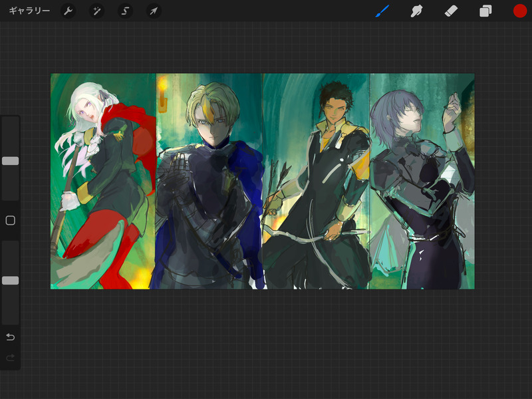Click the purple-haired character panel on canvas
Image resolution: width=532 pixels, height=399 pixels.
[422, 181]
